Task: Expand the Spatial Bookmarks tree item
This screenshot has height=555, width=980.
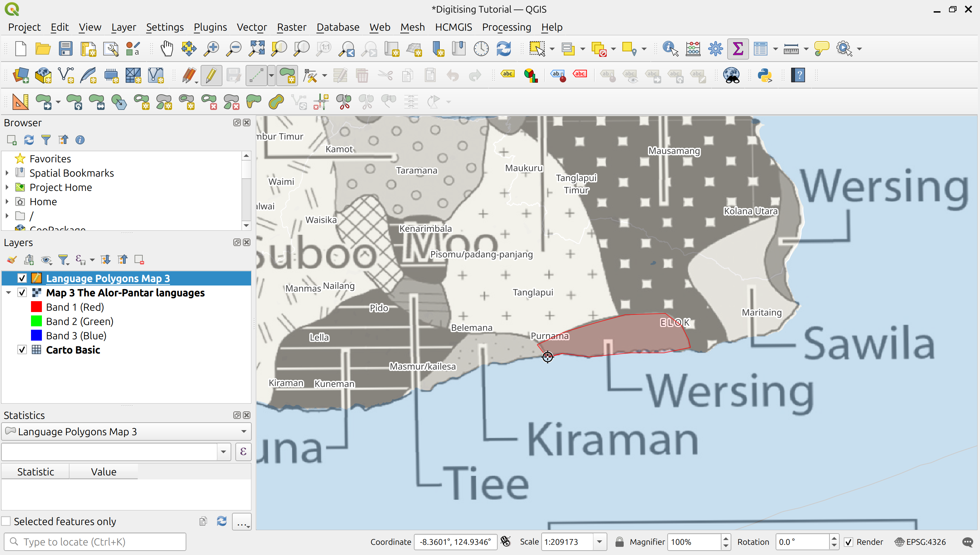Action: 7,173
